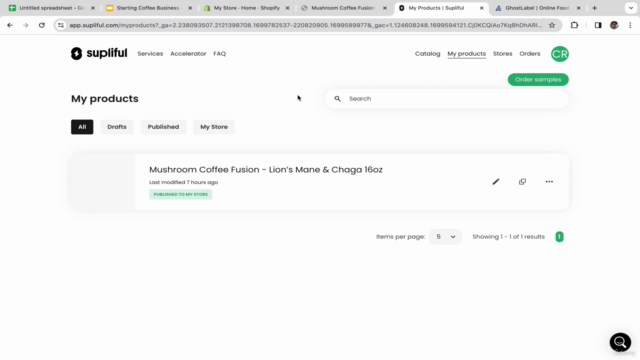
Task: Filter products by My Store
Action: pos(214,127)
